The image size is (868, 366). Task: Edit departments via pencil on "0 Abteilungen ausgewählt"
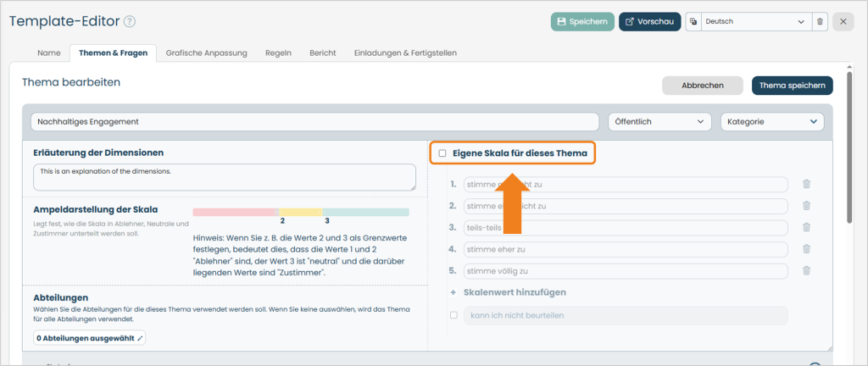coord(140,338)
